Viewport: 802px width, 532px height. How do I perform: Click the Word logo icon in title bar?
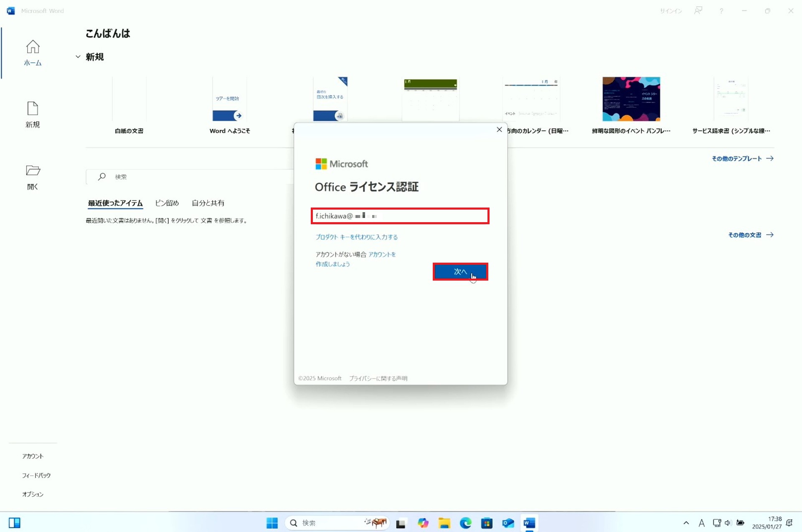(x=11, y=11)
